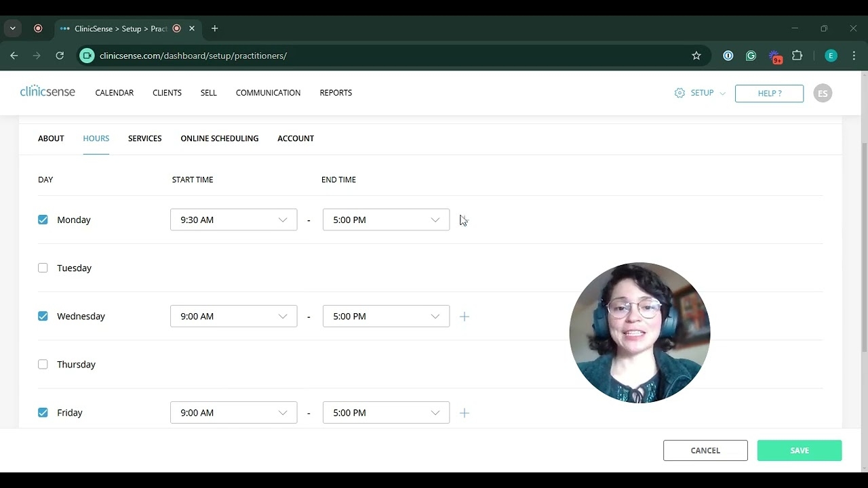Viewport: 868px width, 488px height.
Task: Open Wednesday end time dropdown
Action: (x=386, y=317)
